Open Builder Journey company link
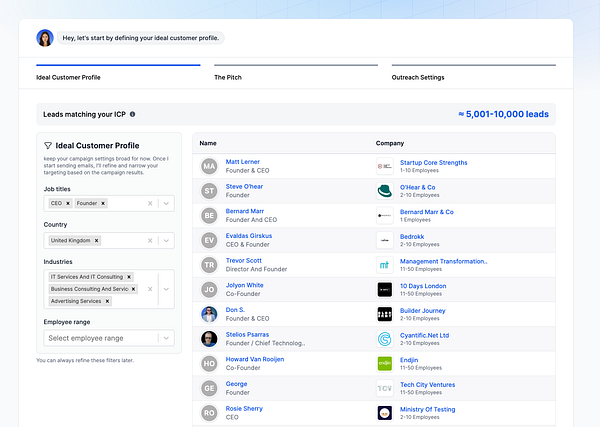The height and width of the screenshot is (427, 600). [x=422, y=311]
